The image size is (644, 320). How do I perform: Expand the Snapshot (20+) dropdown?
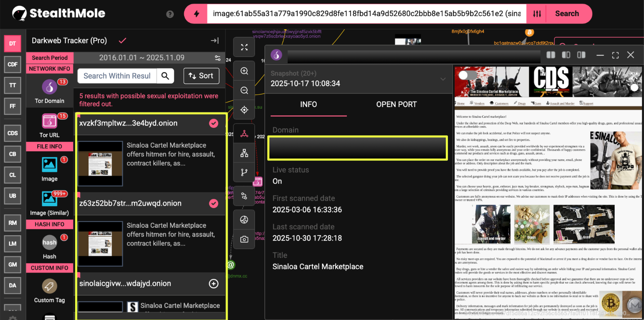443,79
